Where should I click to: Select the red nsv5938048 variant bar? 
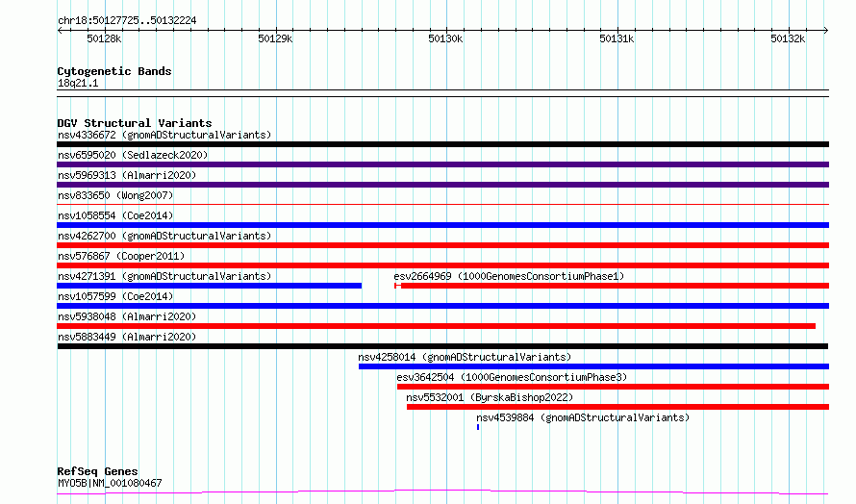tap(437, 326)
